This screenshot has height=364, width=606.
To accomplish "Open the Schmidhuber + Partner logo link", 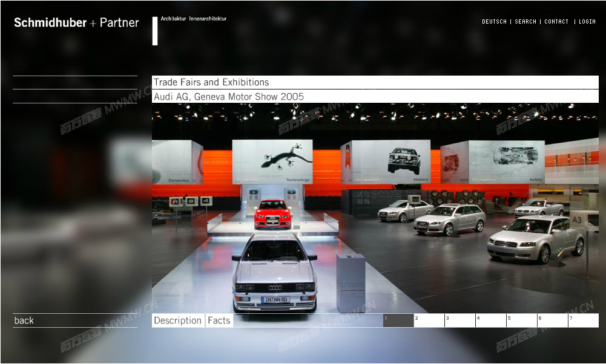I will [x=76, y=22].
